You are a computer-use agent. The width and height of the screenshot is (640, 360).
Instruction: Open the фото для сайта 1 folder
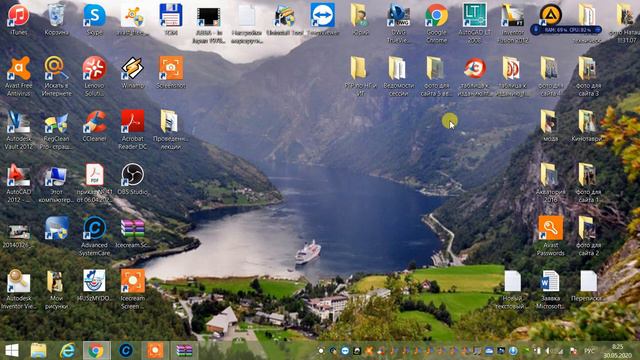(588, 183)
